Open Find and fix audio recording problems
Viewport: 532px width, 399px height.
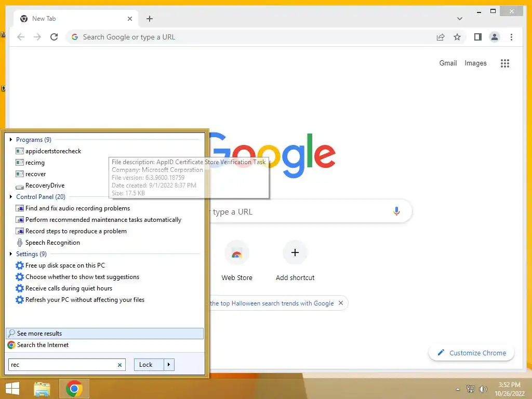[73, 208]
